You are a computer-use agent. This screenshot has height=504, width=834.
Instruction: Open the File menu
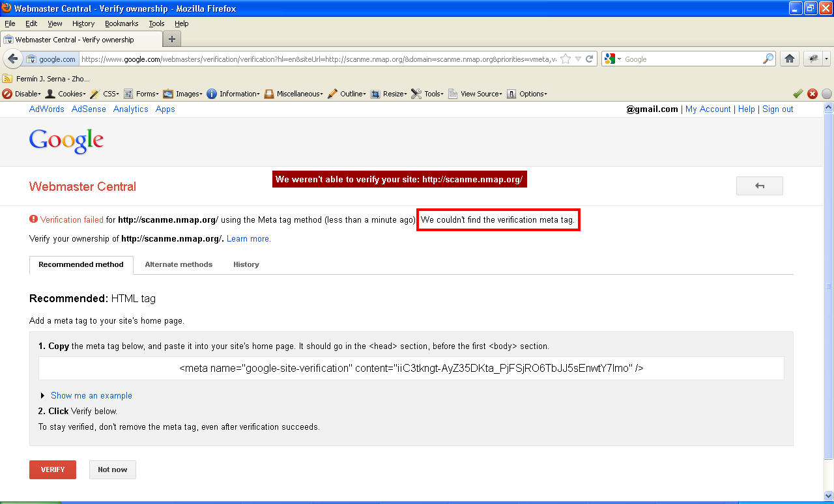point(10,23)
